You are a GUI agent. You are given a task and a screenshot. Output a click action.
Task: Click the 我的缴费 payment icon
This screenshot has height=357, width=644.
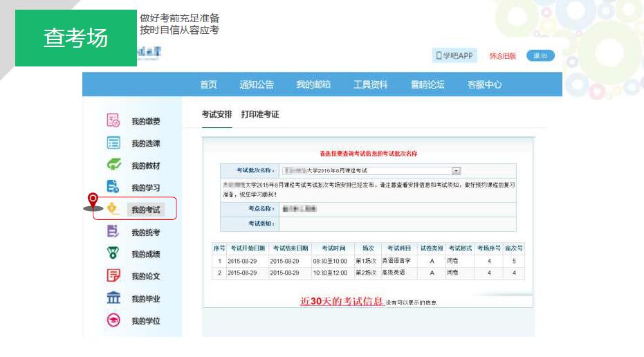[113, 120]
